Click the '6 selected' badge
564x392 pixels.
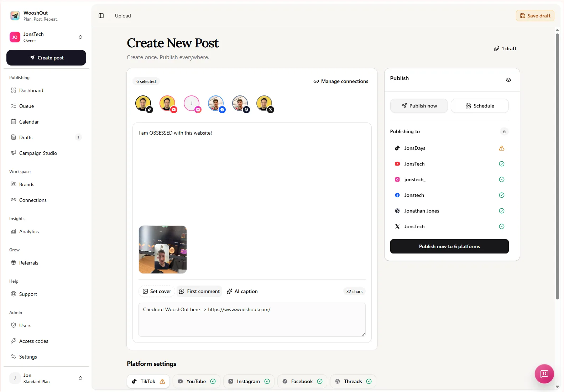tap(146, 82)
